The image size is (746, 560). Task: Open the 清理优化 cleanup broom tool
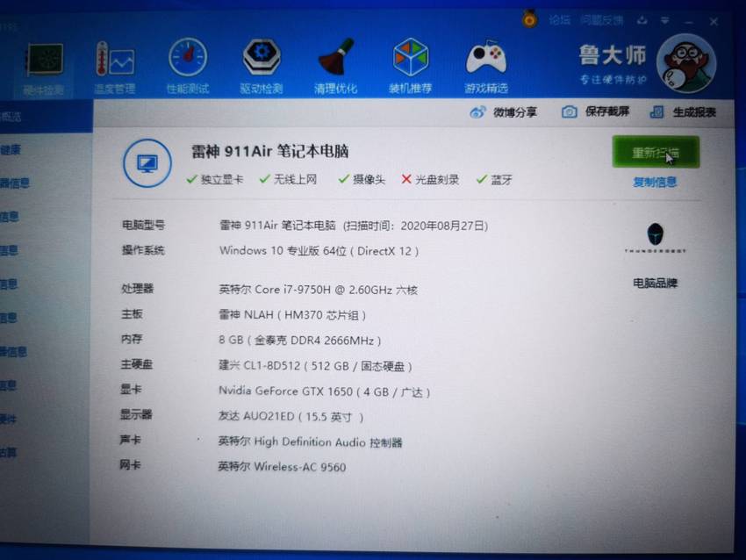pos(335,67)
